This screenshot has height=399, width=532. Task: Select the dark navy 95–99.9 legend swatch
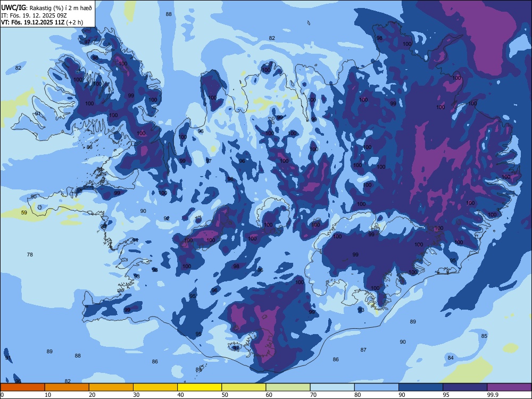pyautogui.click(x=465, y=387)
